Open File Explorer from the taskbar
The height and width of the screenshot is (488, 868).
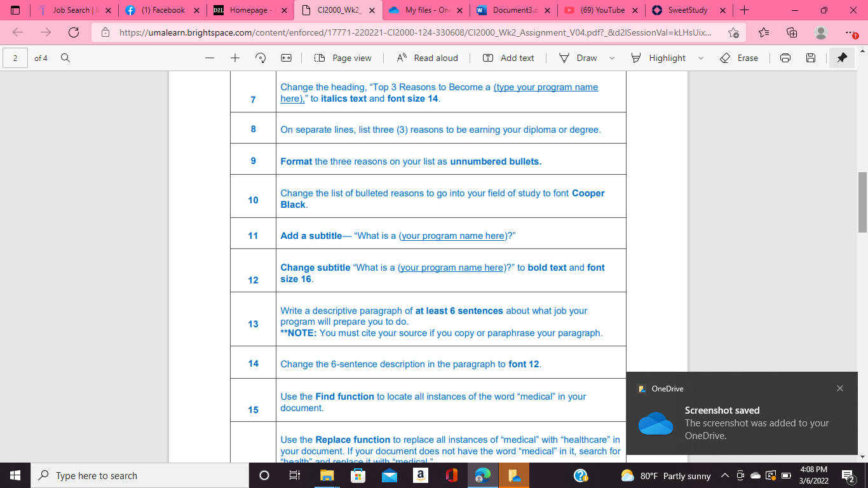click(x=327, y=475)
